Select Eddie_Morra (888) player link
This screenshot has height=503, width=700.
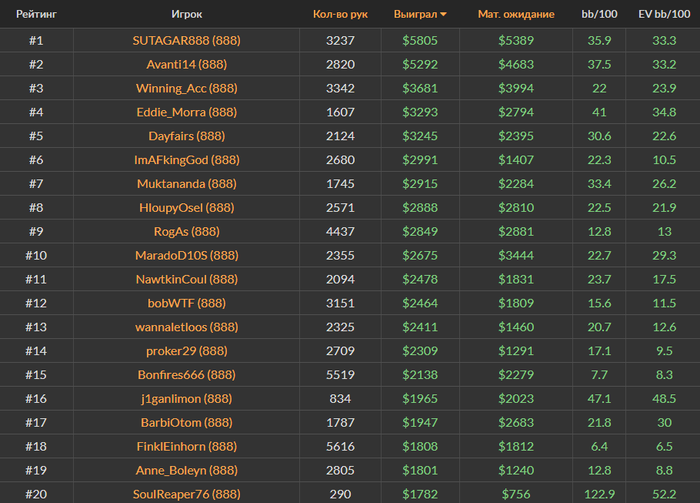point(186,112)
